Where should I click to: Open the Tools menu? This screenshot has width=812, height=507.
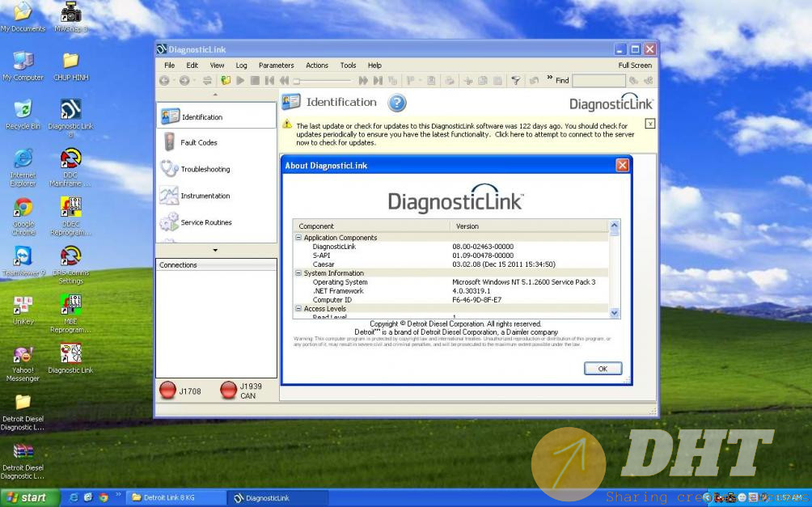[x=348, y=65]
